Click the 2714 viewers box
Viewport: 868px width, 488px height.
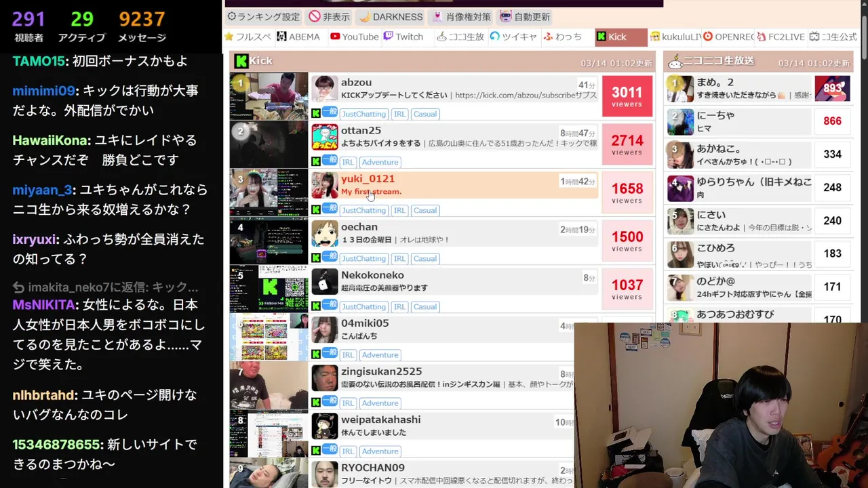[x=627, y=144]
